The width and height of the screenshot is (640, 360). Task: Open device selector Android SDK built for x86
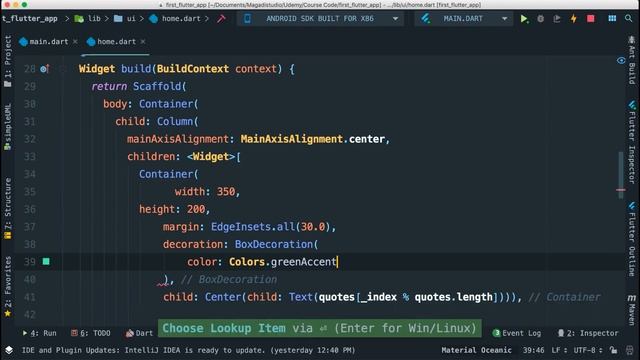[x=321, y=19]
